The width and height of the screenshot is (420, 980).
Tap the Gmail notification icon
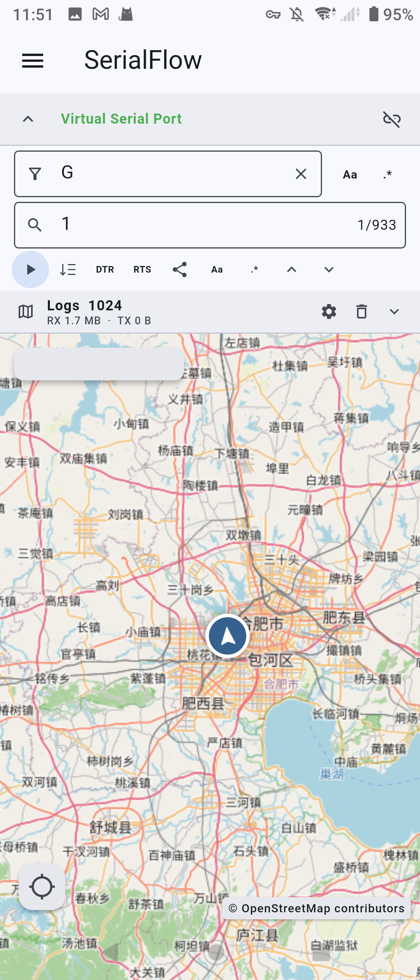tap(101, 14)
